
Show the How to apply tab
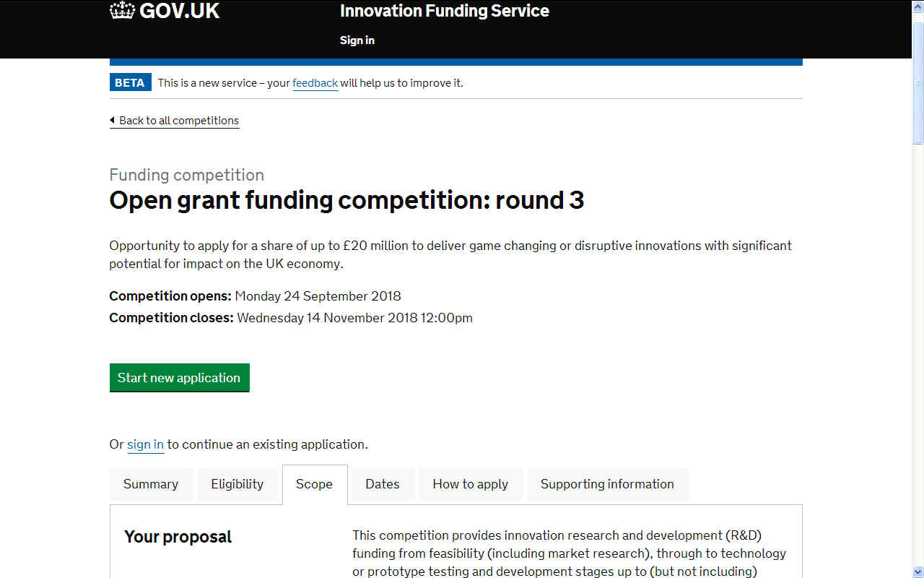coord(471,484)
